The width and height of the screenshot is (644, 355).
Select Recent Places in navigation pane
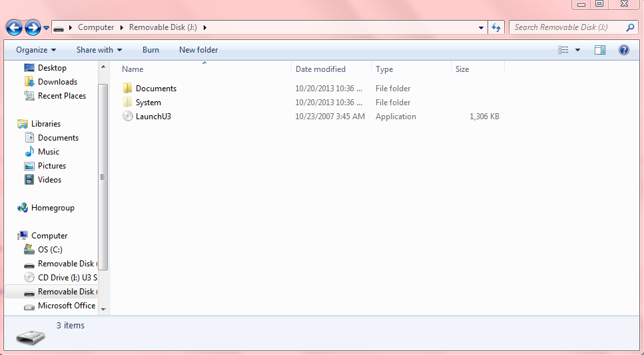(62, 96)
